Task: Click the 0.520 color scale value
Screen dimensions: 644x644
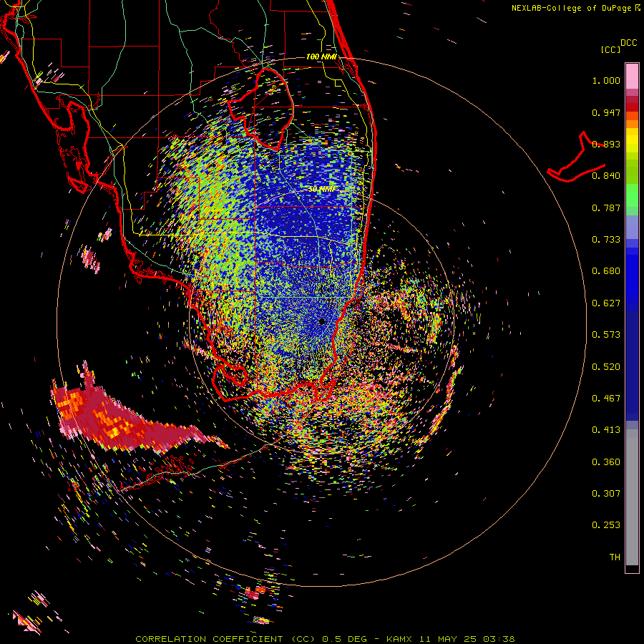Action: point(606,367)
